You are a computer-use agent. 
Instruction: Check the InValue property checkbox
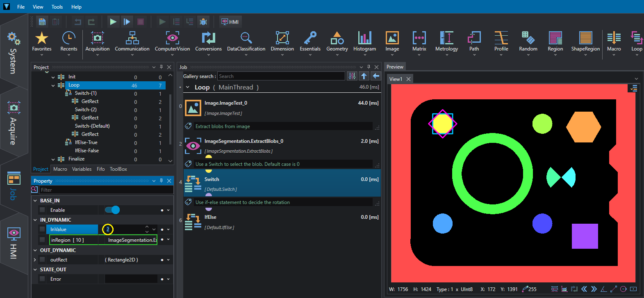tap(42, 229)
